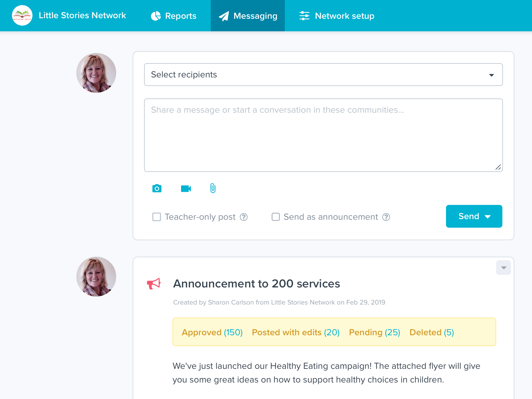The image size is (532, 399).
Task: Click the Reports pie chart icon
Action: (155, 16)
